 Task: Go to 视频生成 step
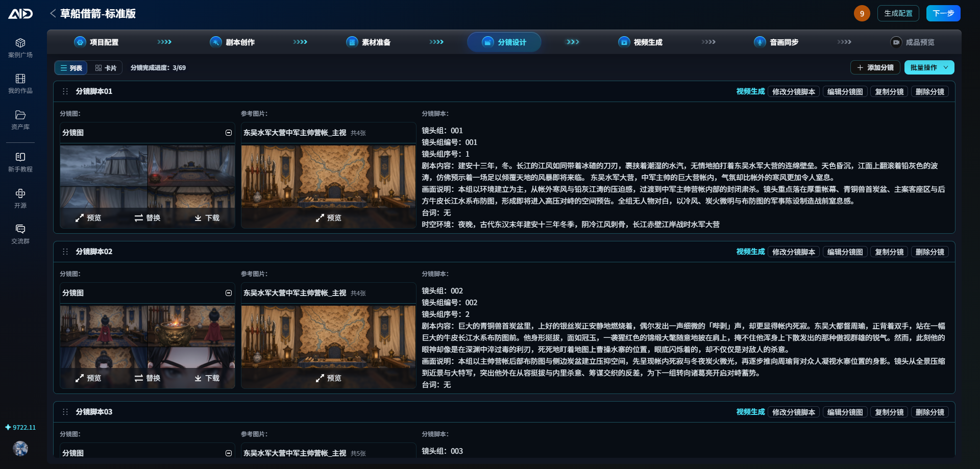(x=641, y=42)
